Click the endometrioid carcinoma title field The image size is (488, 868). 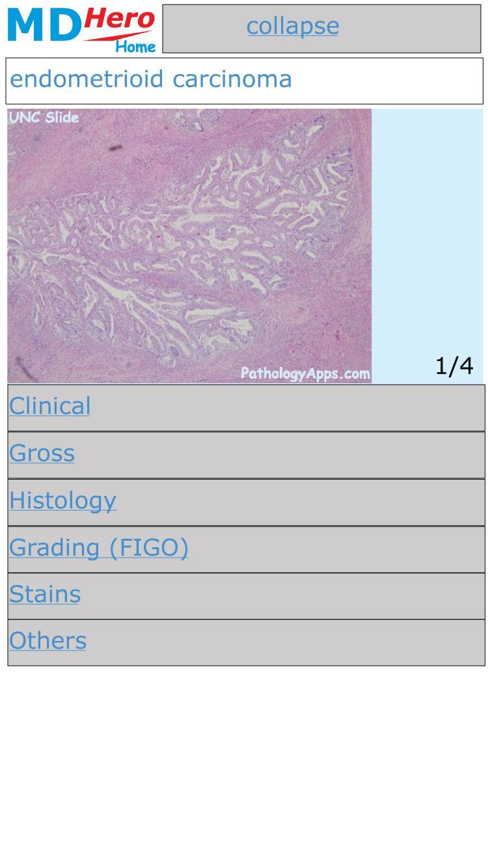[x=151, y=79]
